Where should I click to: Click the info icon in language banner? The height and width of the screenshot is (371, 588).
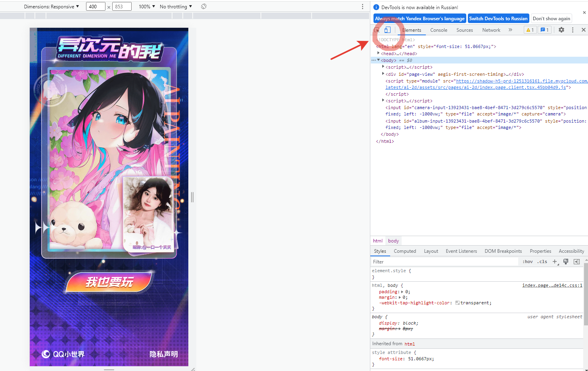(376, 7)
